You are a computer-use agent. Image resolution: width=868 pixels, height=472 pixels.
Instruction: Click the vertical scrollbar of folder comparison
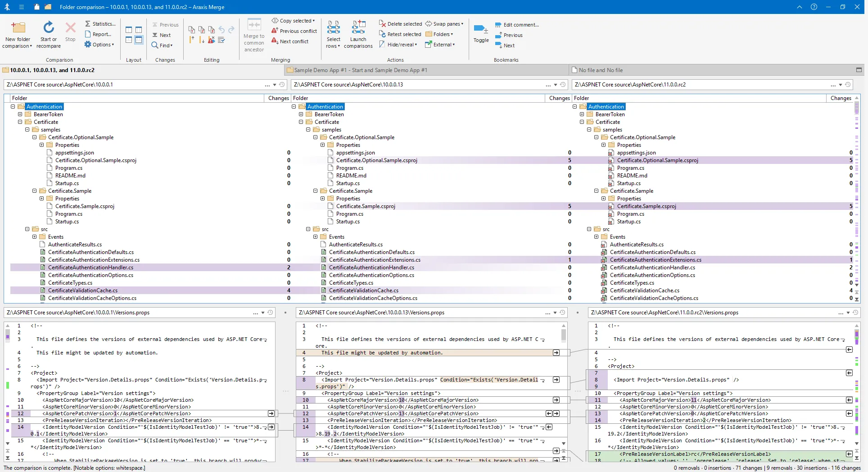pyautogui.click(x=856, y=198)
